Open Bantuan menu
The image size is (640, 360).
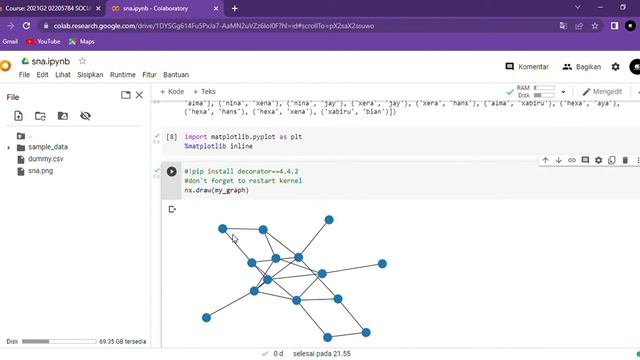coord(176,75)
